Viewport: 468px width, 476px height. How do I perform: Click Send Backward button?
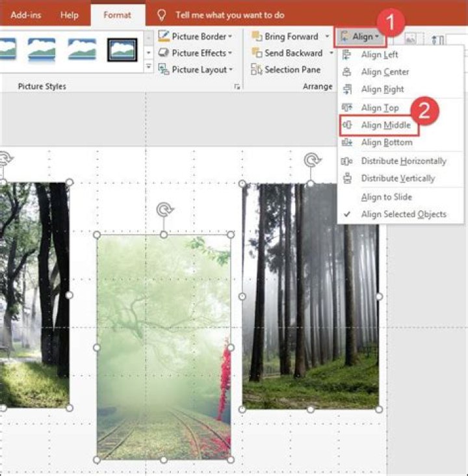tap(287, 53)
